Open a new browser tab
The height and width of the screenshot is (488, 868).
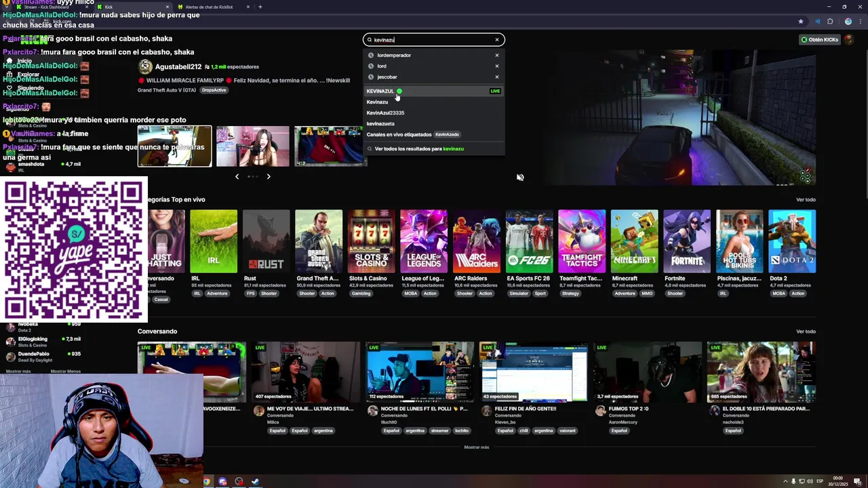(260, 7)
